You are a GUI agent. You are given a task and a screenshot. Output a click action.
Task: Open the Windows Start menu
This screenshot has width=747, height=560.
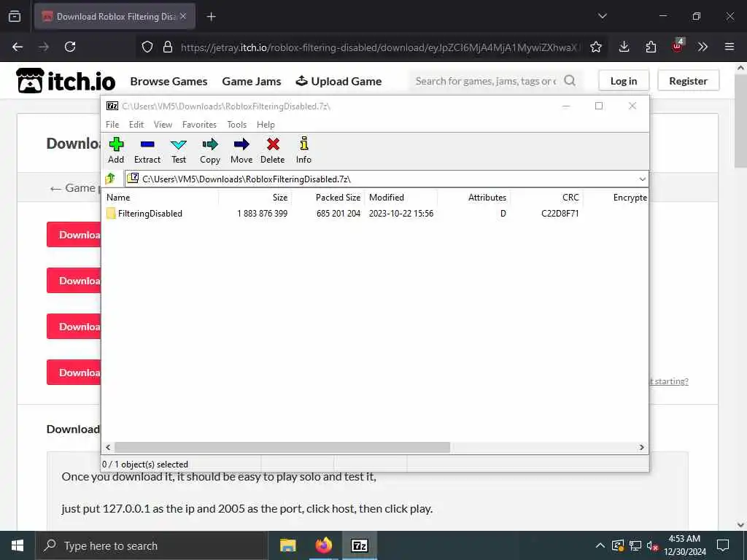click(x=18, y=545)
